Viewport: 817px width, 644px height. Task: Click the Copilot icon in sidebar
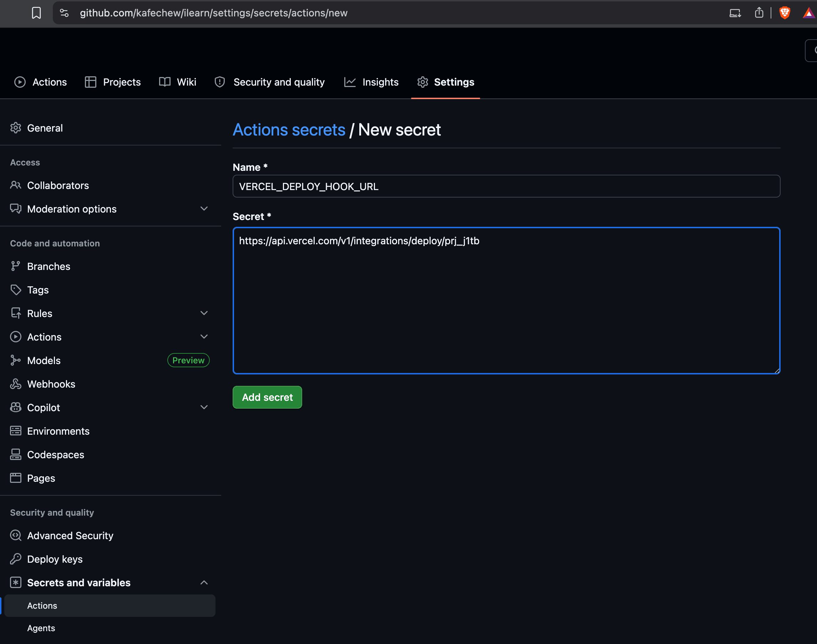[x=15, y=407]
